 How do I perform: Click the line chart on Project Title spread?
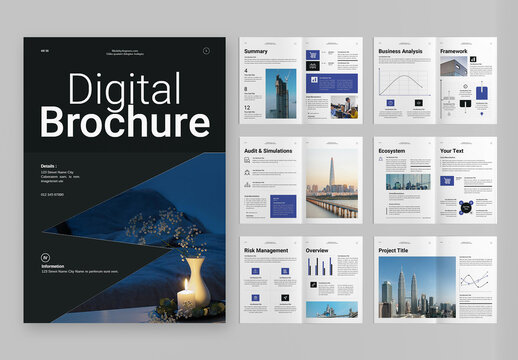[x=475, y=280]
